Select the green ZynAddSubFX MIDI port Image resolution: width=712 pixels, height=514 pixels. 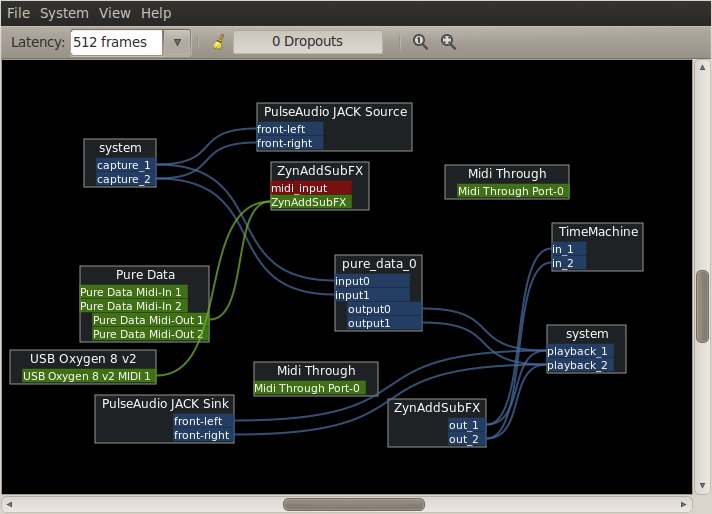point(311,202)
